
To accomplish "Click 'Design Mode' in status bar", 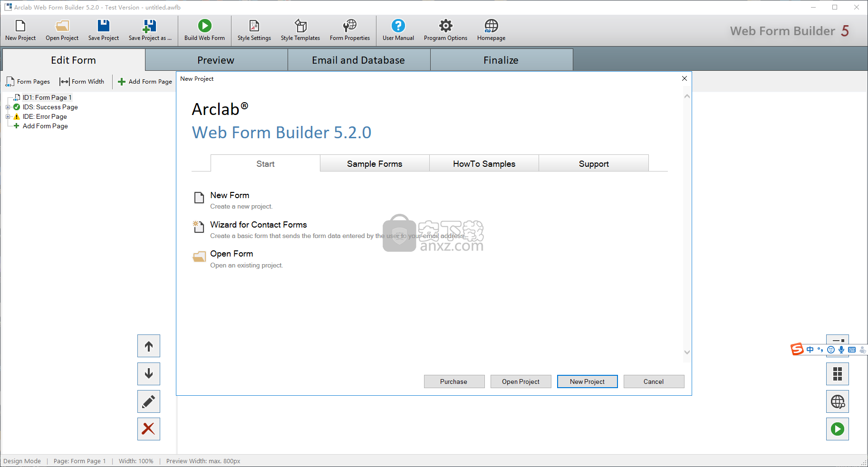I will click(x=22, y=461).
